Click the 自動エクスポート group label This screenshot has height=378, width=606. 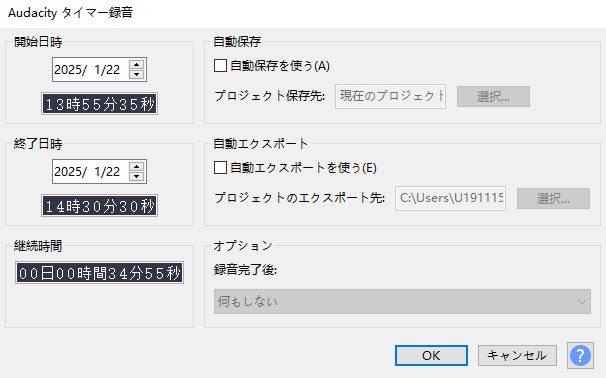point(261,144)
